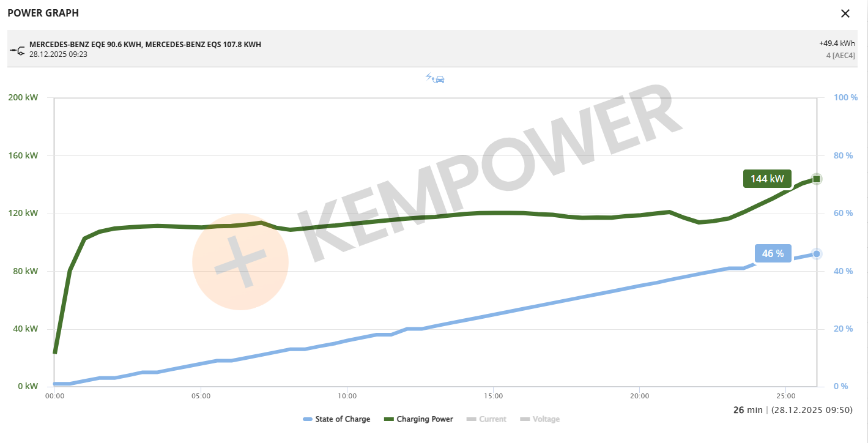Click the blue circle marker on charge line

point(817,253)
